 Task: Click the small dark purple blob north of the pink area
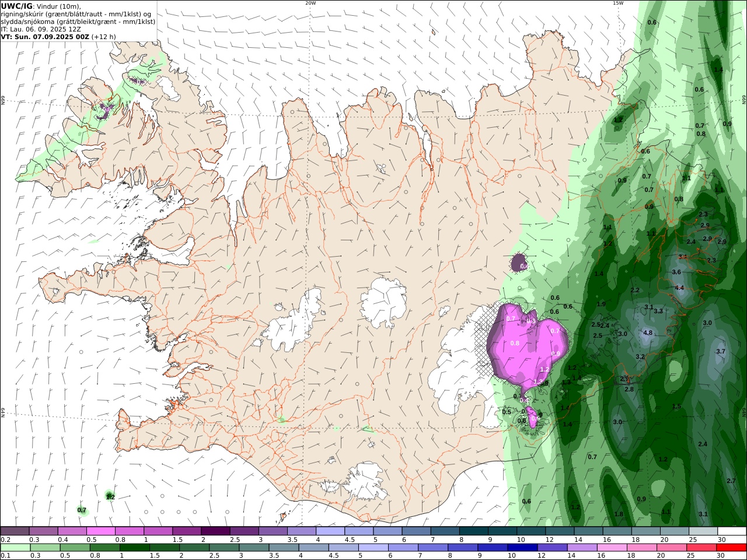519,263
